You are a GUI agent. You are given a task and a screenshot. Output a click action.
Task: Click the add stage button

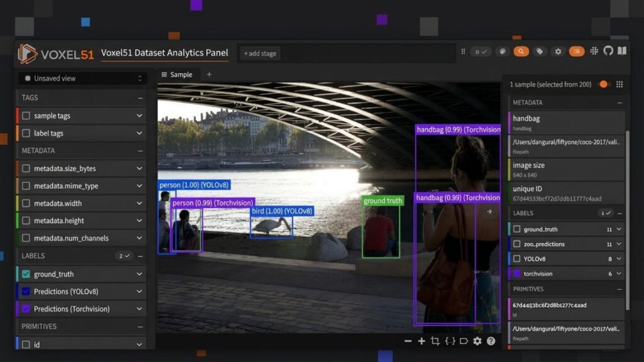tap(260, 53)
